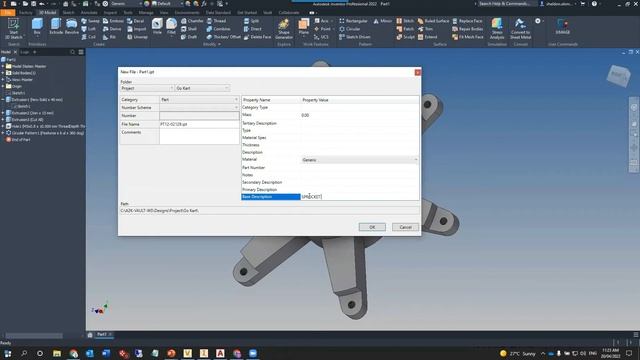The image size is (640, 360).
Task: Select the Mirror tool
Action: pyautogui.click(x=382, y=21)
